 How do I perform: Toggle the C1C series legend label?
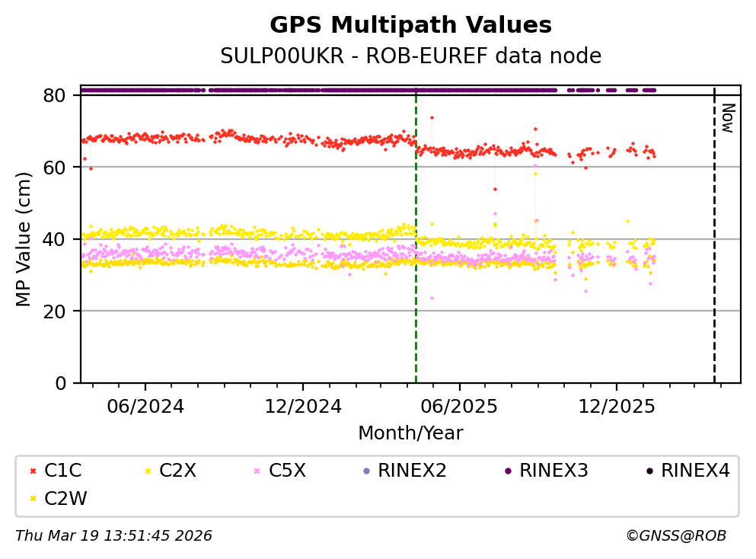64,471
